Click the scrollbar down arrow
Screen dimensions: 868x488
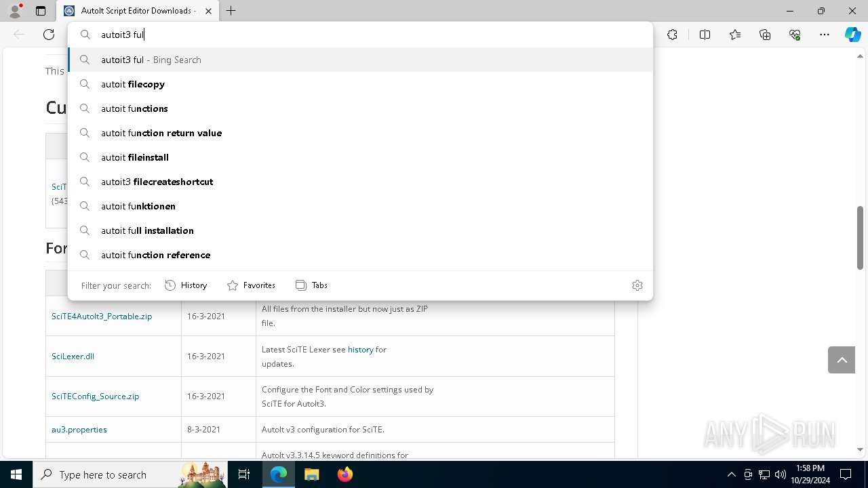(x=860, y=449)
